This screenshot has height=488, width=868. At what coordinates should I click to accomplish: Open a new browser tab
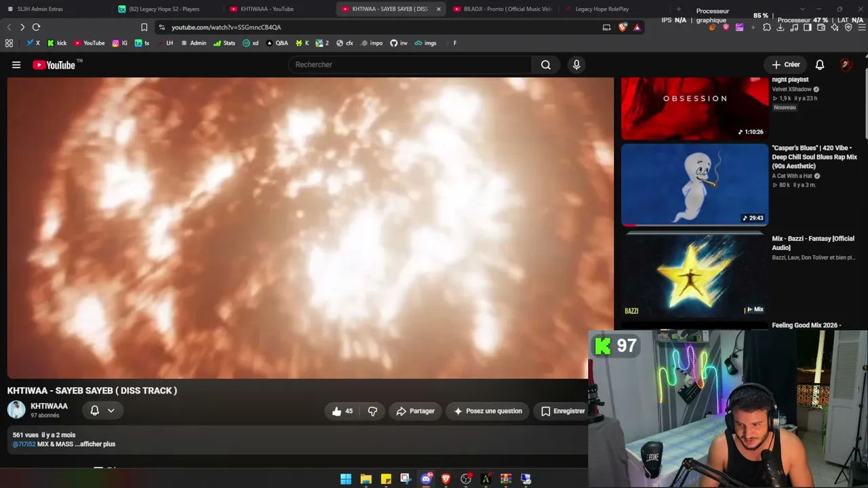click(678, 9)
